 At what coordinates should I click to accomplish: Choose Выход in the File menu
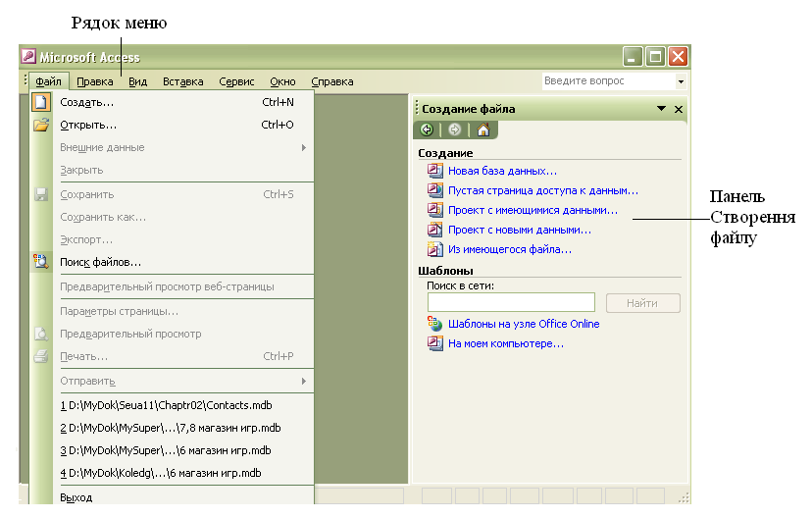coord(173,497)
